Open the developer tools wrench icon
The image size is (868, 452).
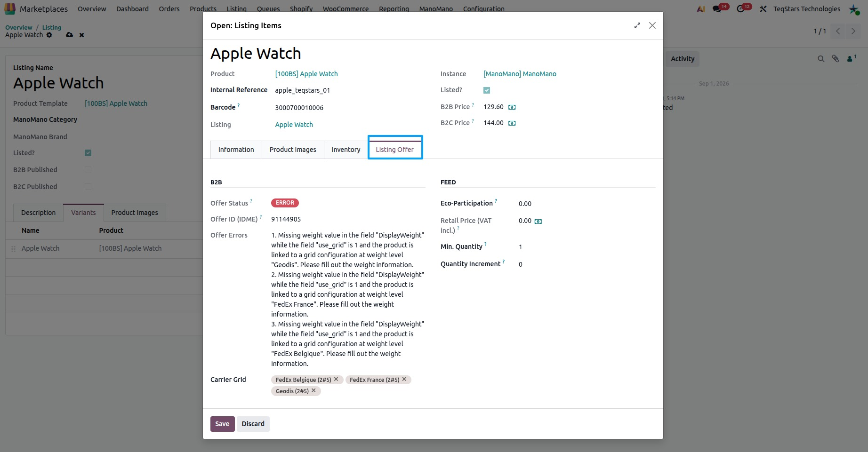pos(763,9)
